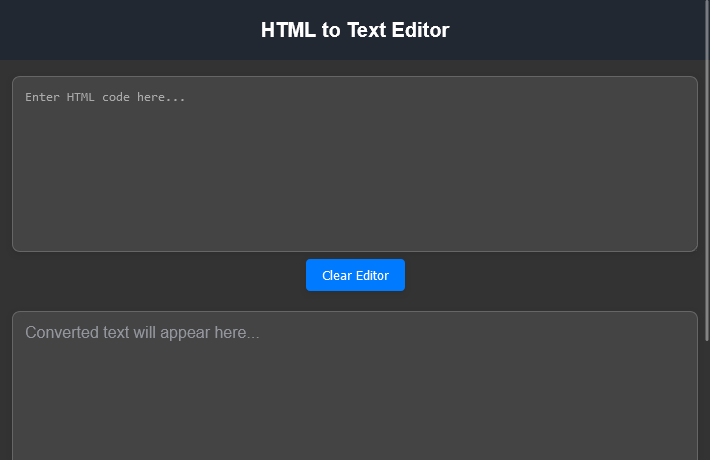Click the bottom-right corner of the HTML input box

(x=688, y=243)
